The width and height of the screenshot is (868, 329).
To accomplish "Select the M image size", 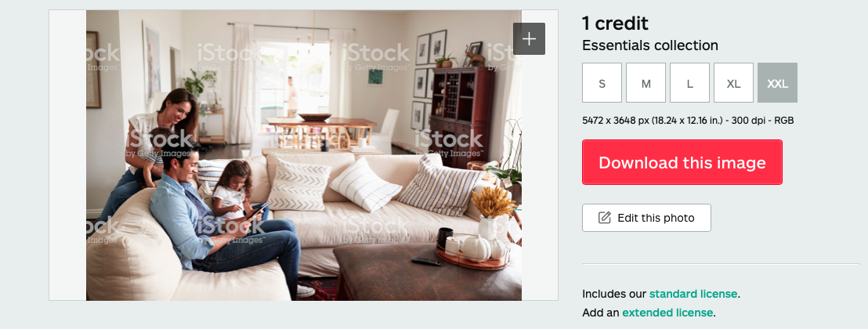I will (646, 82).
